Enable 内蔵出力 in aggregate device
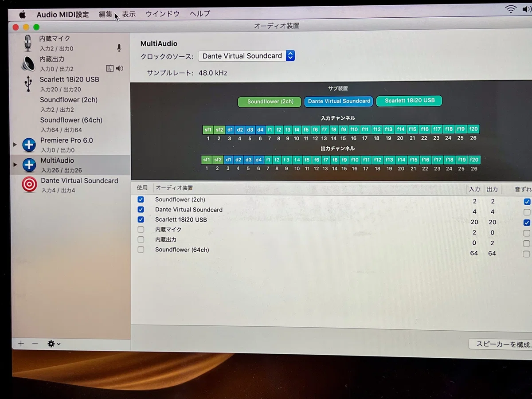The height and width of the screenshot is (399, 532). tap(141, 239)
